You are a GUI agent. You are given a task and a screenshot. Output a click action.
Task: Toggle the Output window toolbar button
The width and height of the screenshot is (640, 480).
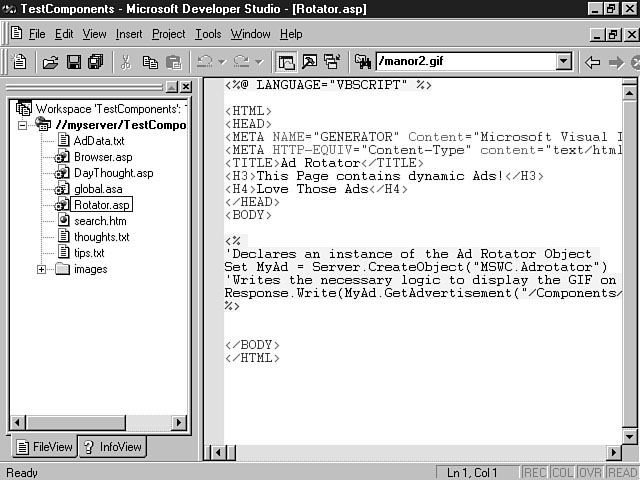(308, 62)
